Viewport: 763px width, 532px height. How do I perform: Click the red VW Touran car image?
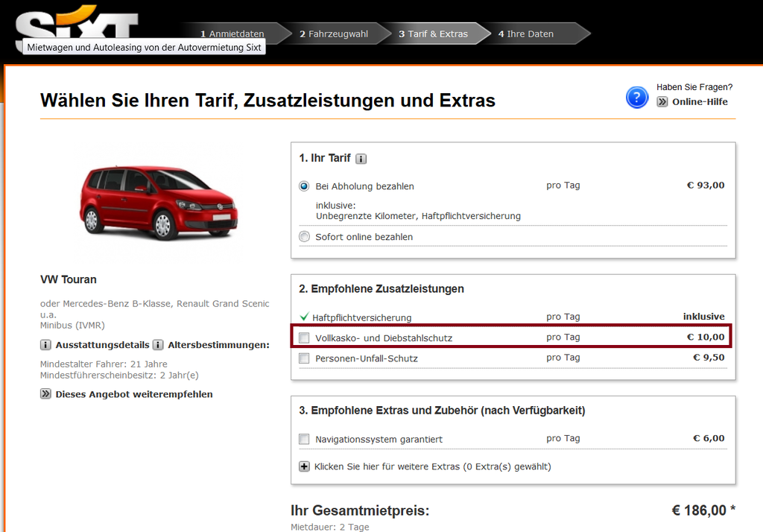point(158,203)
